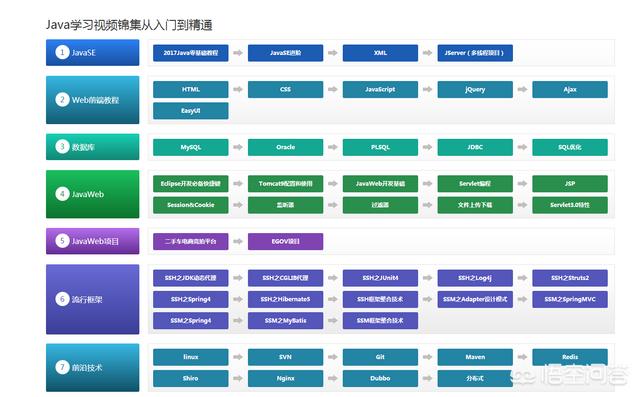Click the Dubbo course button

coord(380,378)
